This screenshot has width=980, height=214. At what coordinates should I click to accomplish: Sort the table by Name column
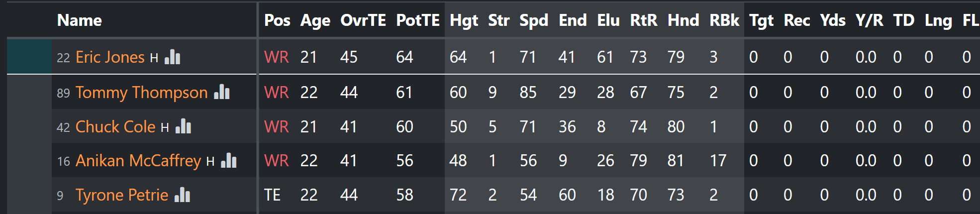(x=80, y=20)
